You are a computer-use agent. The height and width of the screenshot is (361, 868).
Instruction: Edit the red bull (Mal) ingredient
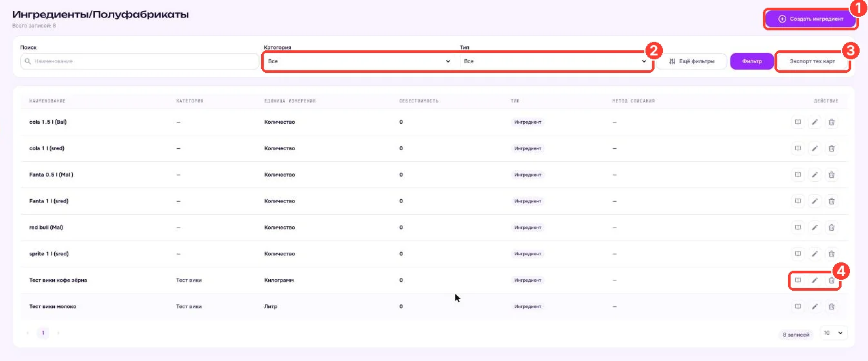click(814, 228)
